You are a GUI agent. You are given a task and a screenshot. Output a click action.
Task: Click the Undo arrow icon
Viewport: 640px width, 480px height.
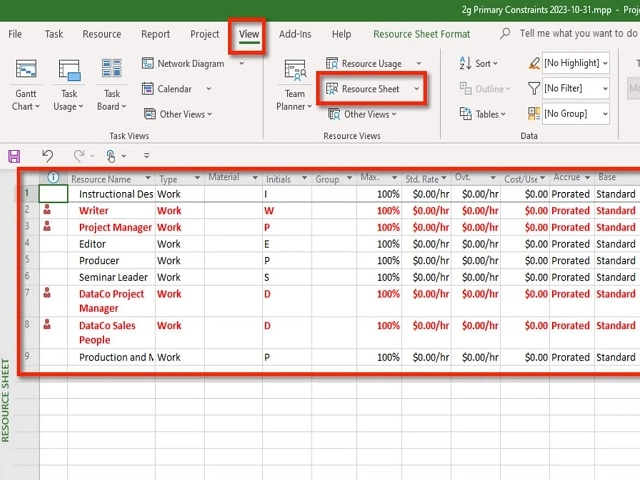(47, 156)
